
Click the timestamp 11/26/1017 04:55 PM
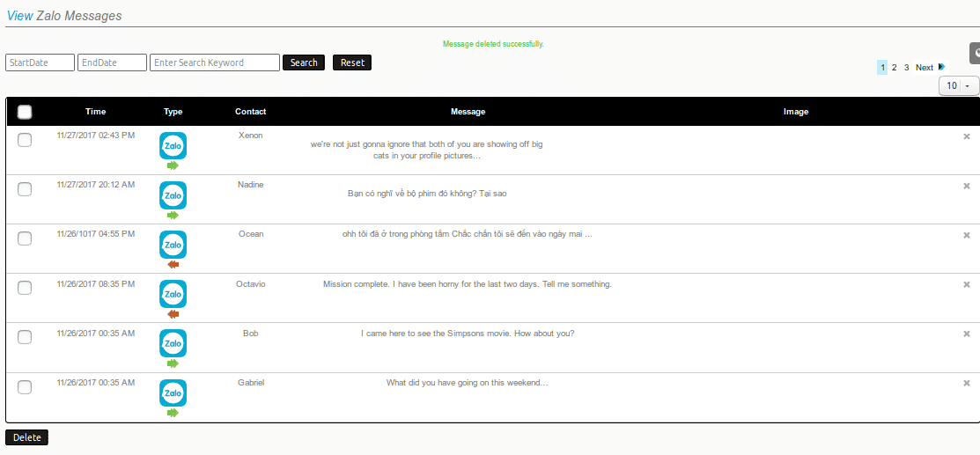(x=96, y=234)
